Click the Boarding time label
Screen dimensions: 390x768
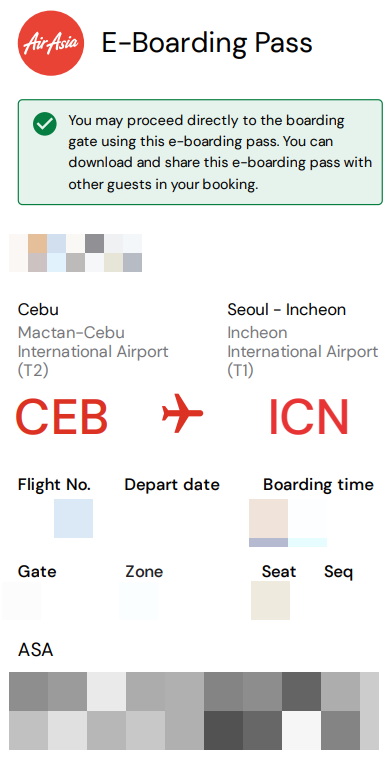(318, 485)
